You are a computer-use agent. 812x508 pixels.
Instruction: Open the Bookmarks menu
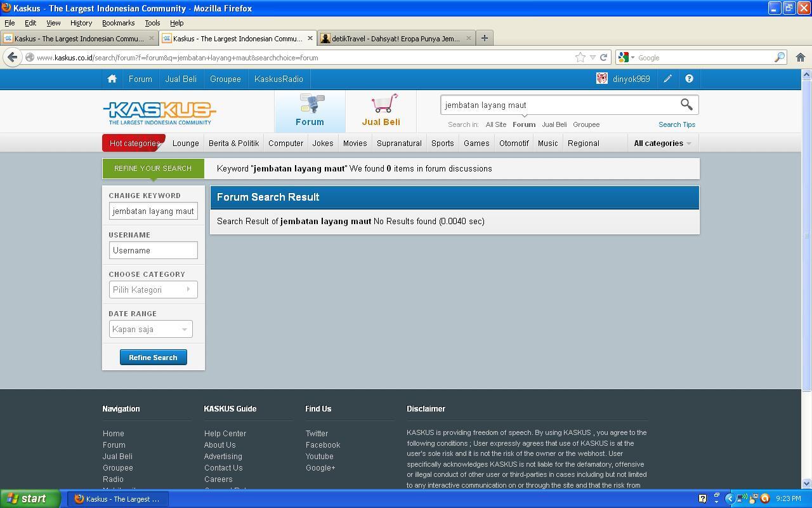pos(118,23)
